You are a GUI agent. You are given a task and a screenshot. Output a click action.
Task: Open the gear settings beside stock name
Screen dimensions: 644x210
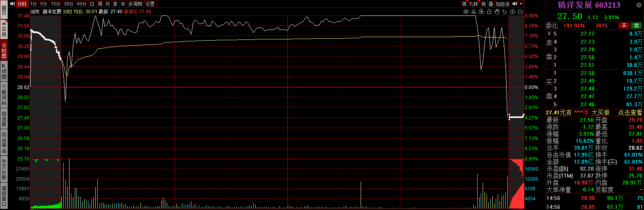(639, 5)
